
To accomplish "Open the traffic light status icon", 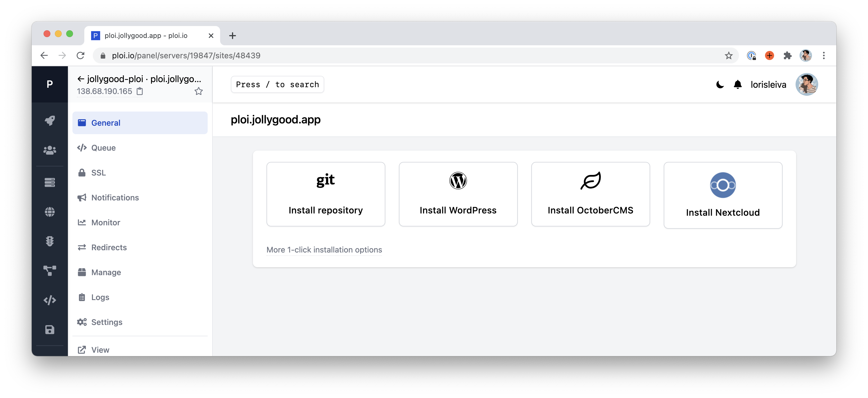I will point(50,241).
